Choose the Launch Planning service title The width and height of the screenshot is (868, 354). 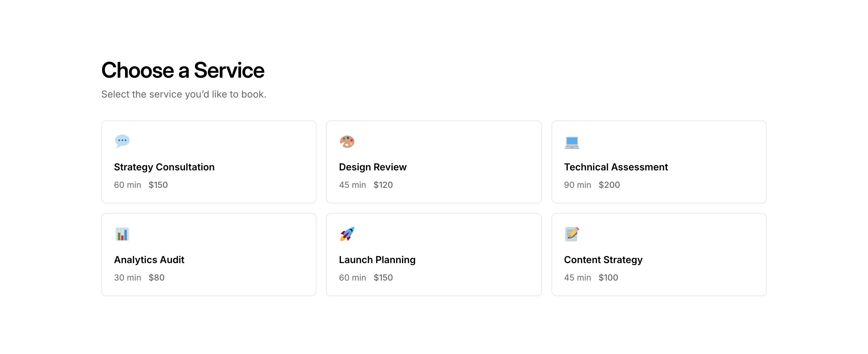(x=377, y=260)
